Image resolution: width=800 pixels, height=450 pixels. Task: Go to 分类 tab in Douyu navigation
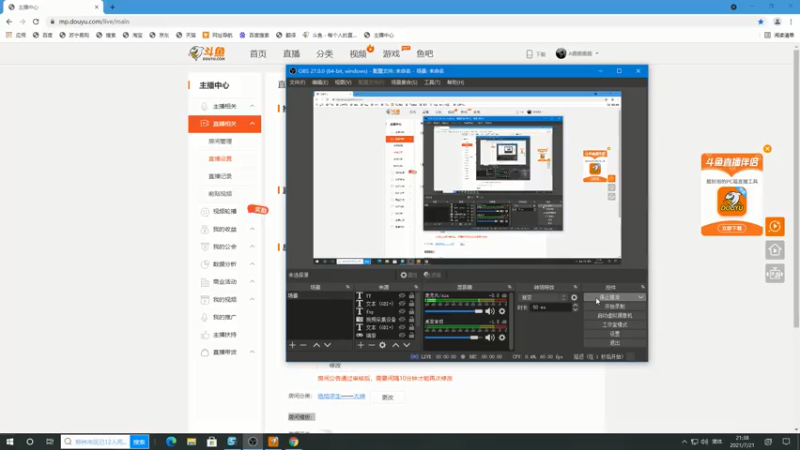(324, 54)
